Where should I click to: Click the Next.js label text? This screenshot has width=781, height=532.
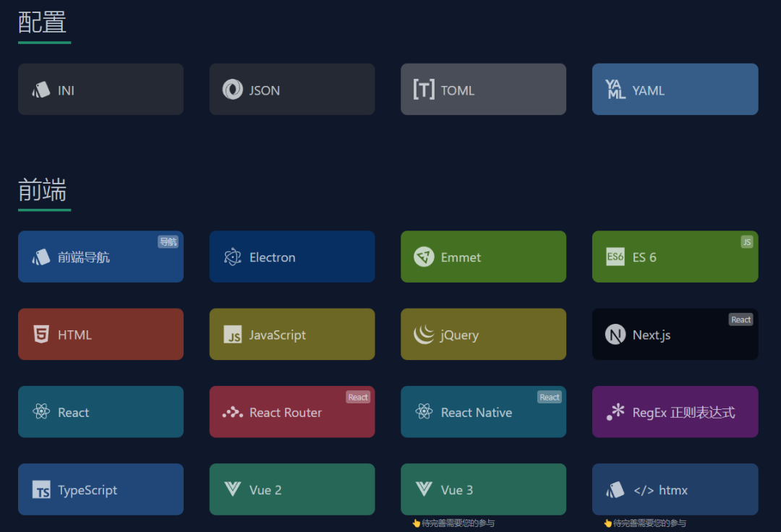[x=652, y=335]
